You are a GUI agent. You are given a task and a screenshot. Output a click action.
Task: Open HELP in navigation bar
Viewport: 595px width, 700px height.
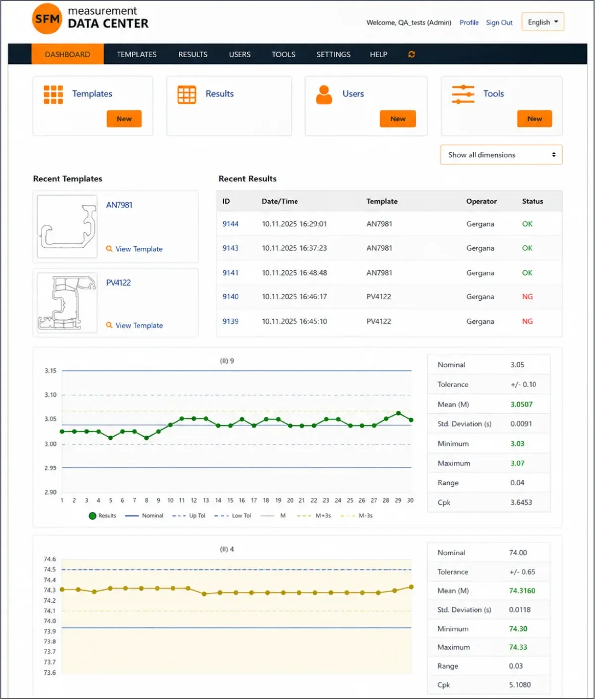coord(378,54)
